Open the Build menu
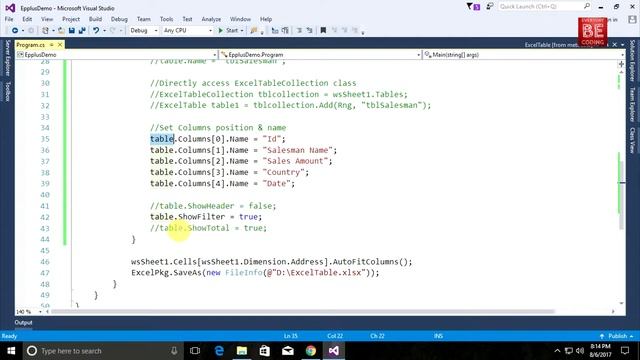 click(95, 19)
